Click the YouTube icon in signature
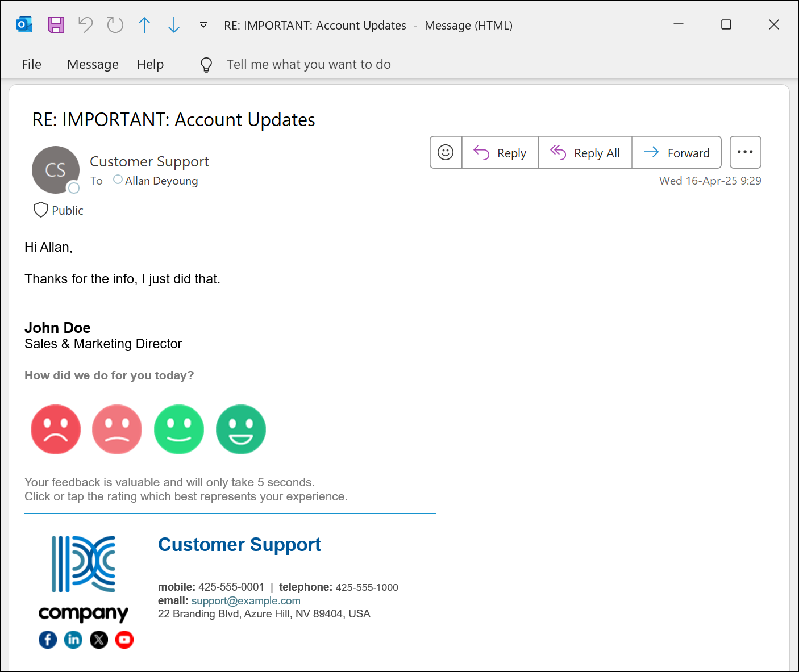The image size is (799, 672). pos(124,640)
